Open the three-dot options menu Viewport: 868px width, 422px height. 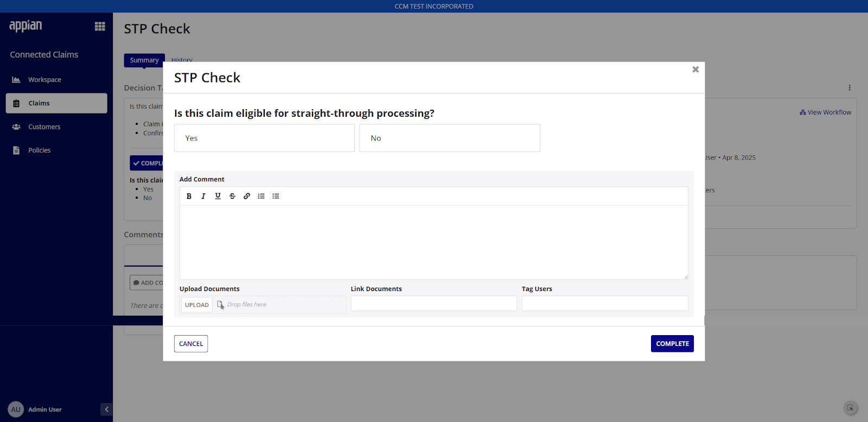tap(850, 87)
